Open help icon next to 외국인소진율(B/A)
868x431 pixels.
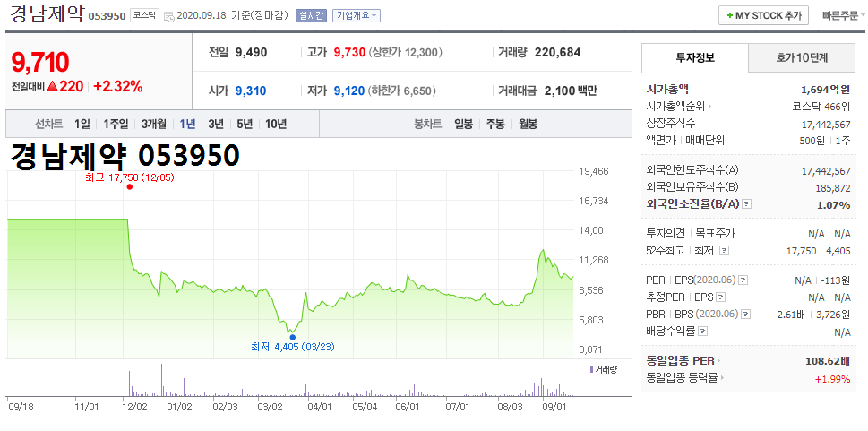[x=747, y=204]
